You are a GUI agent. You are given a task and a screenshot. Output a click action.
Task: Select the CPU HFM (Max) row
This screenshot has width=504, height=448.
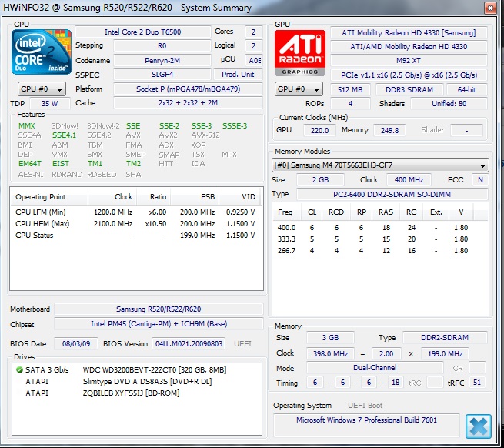point(135,224)
